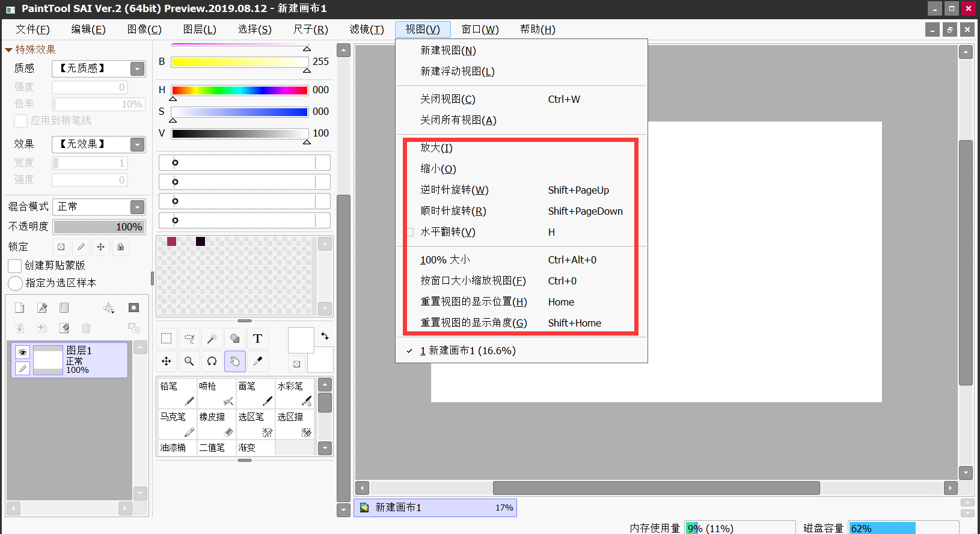The height and width of the screenshot is (534, 980).
Task: Select the eyedropper tool
Action: pos(257,361)
